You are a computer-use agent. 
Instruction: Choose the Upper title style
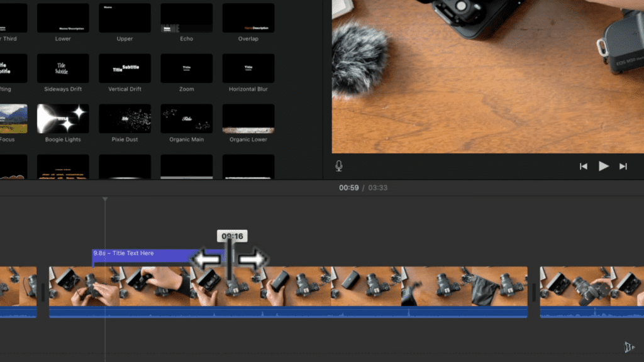coord(125,18)
